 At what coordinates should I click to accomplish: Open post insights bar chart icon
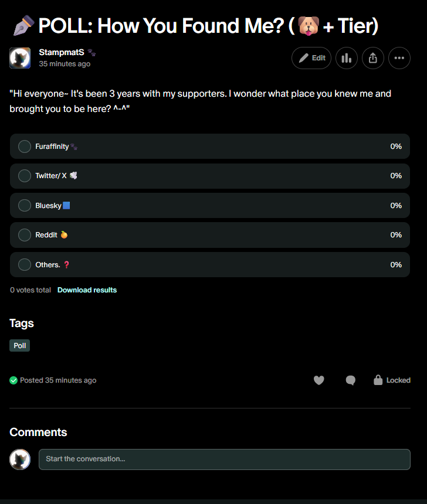(x=347, y=58)
